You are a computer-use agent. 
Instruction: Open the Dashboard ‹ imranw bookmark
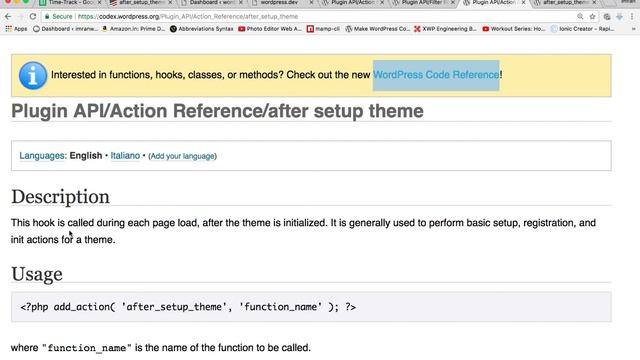pos(65,29)
